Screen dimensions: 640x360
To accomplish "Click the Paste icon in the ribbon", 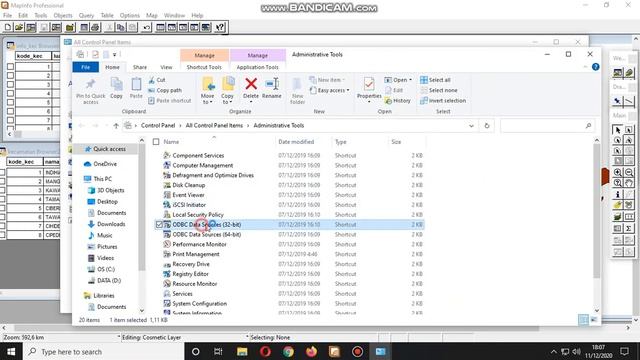I will click(136, 84).
